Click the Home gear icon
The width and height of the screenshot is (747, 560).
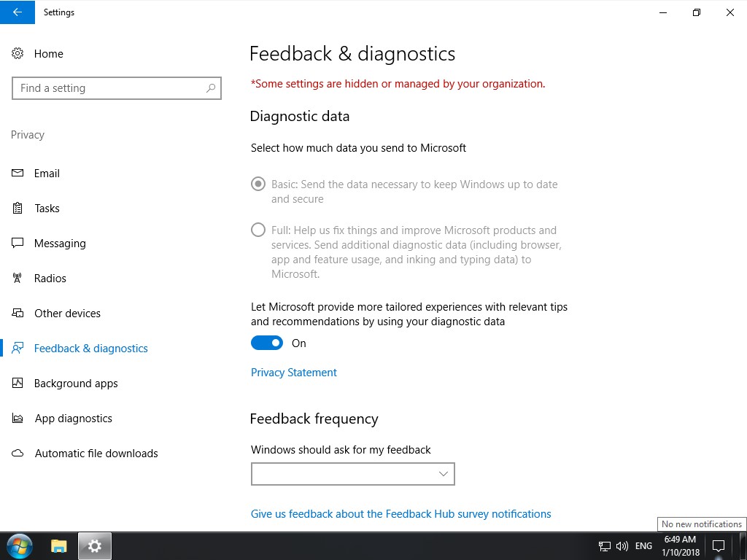pyautogui.click(x=18, y=53)
